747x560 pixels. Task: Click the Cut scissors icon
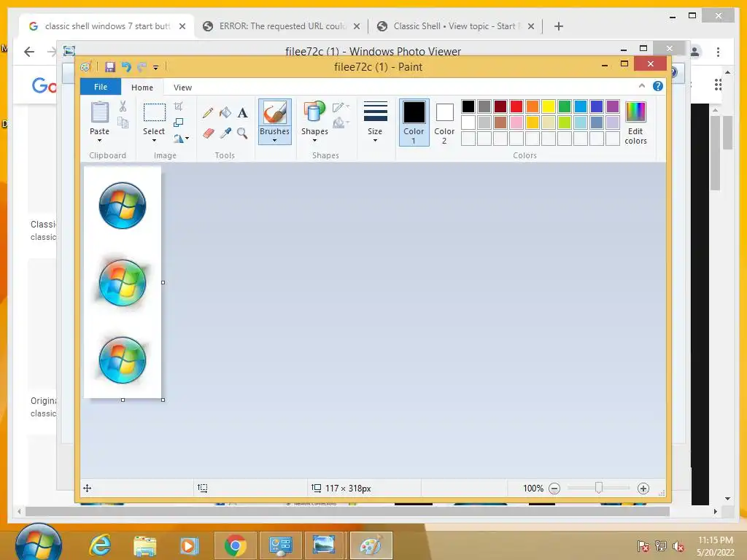click(123, 106)
